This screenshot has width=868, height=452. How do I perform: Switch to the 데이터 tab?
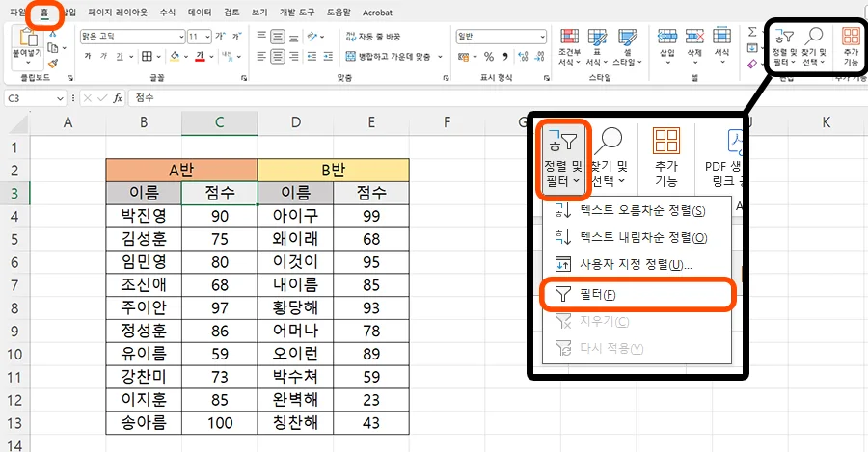[x=200, y=13]
